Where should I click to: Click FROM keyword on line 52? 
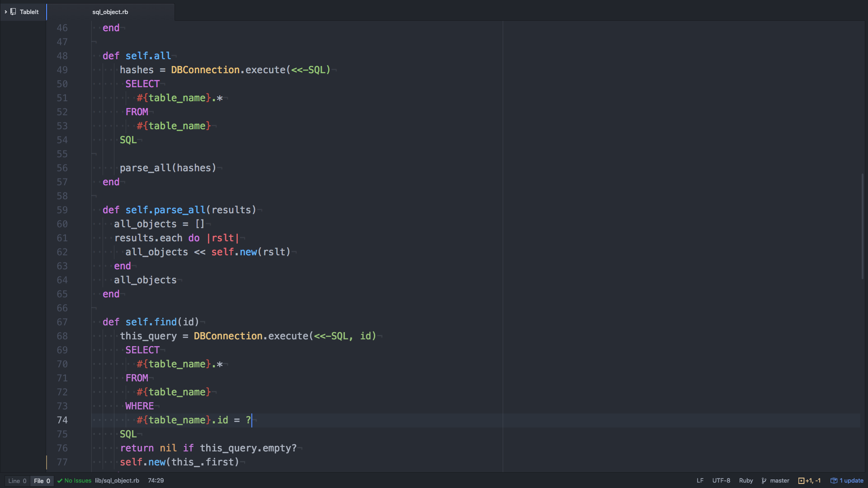137,112
